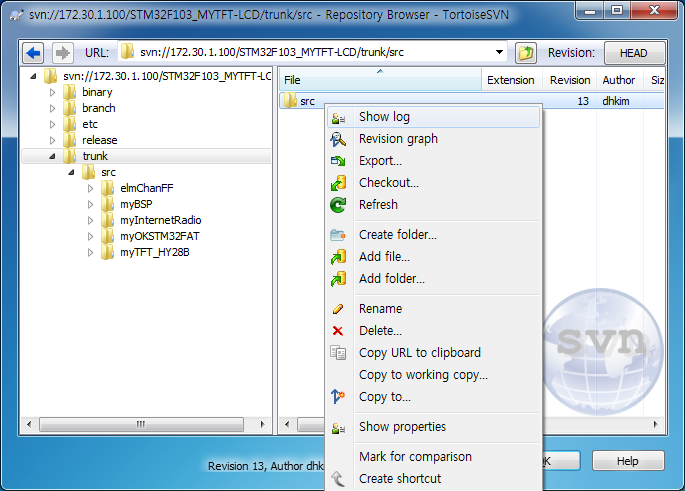Expand the release folder node
Viewport: 685px width, 491px height.
point(52,140)
